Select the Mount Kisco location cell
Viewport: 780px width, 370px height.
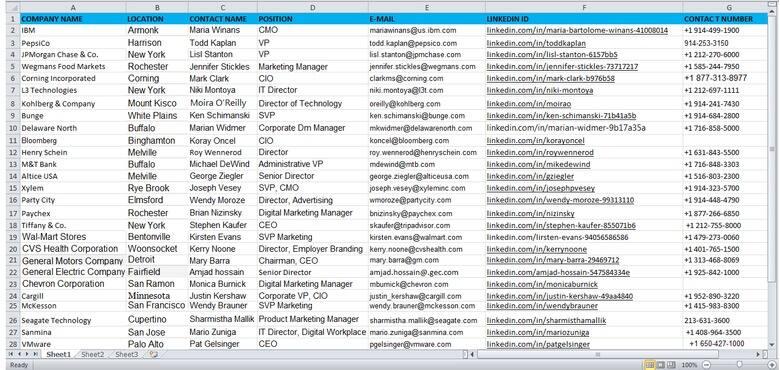[157, 103]
